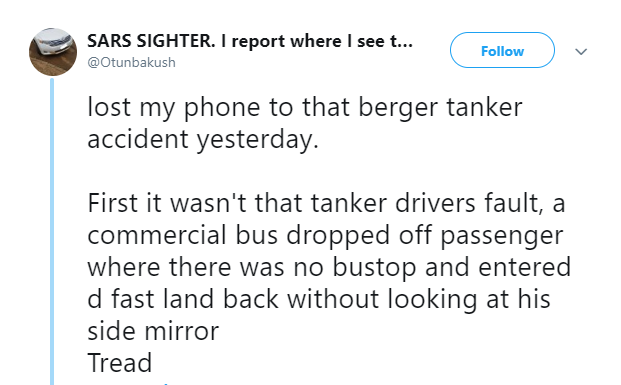Click the text 'side mirror'
This screenshot has height=385, width=621.
[x=153, y=331]
